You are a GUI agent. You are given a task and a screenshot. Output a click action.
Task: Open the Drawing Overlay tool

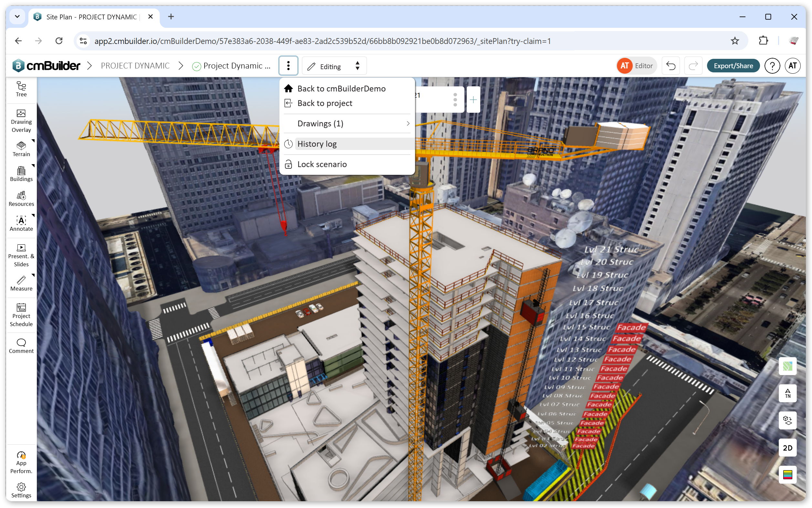pyautogui.click(x=21, y=121)
